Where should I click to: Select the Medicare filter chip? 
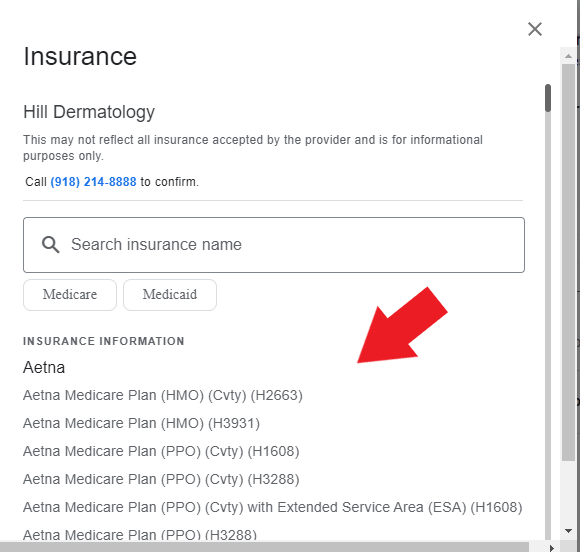tap(70, 295)
